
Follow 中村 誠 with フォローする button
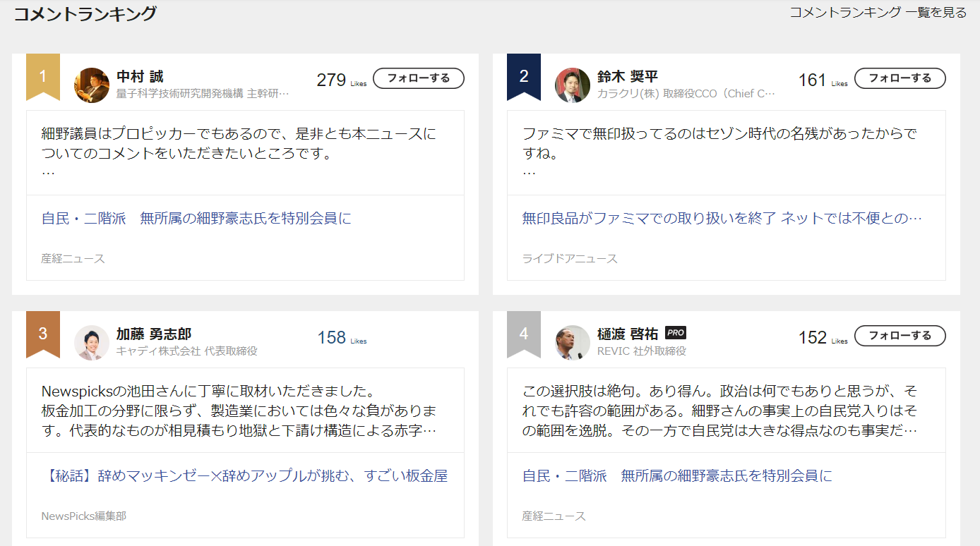point(419,78)
